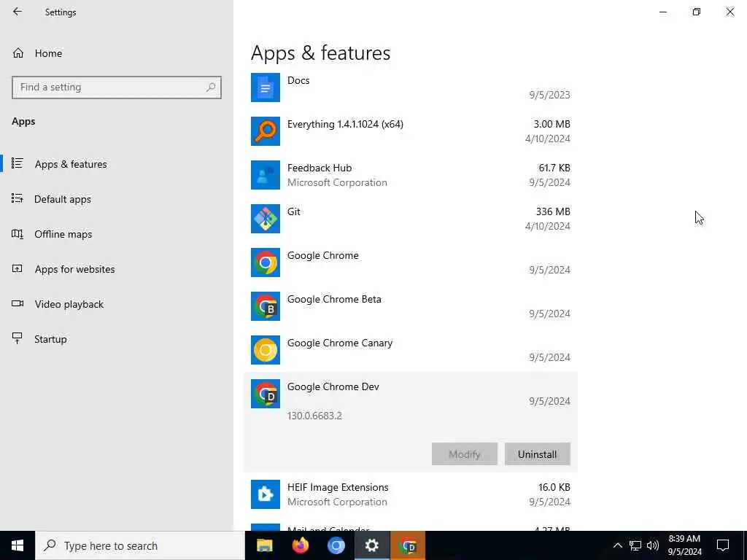Select HEIF Image Extensions entry name
The width and height of the screenshot is (747, 560).
pyautogui.click(x=338, y=487)
